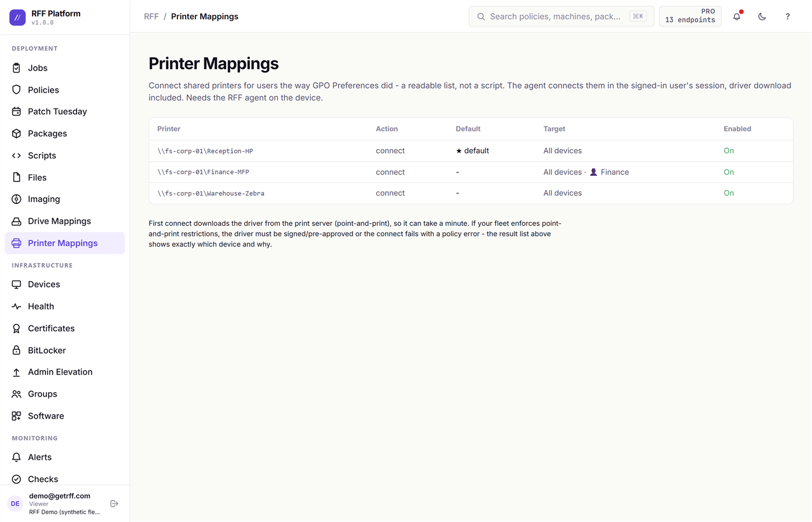Screen dimensions: 812x522
Task: Click the RFF Platform logo
Action: point(17,17)
